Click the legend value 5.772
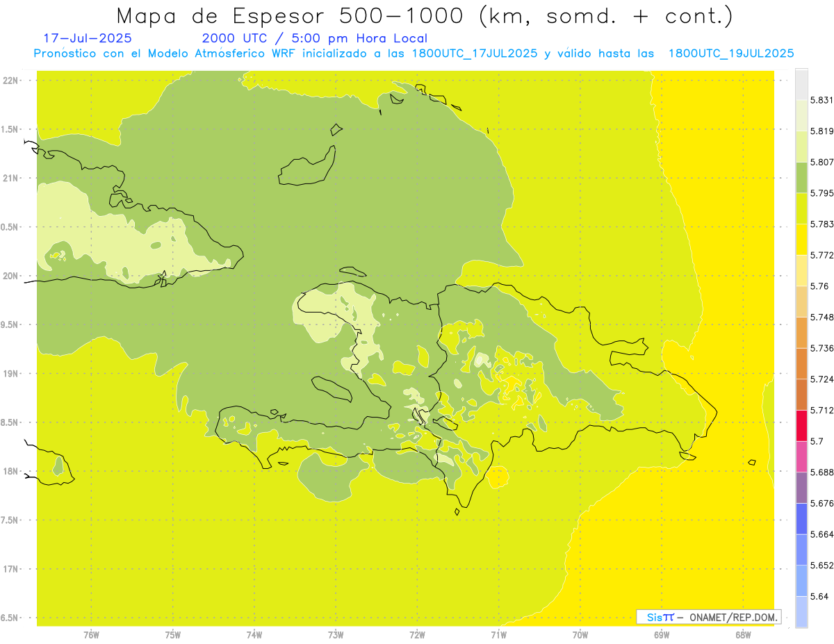 coord(822,255)
